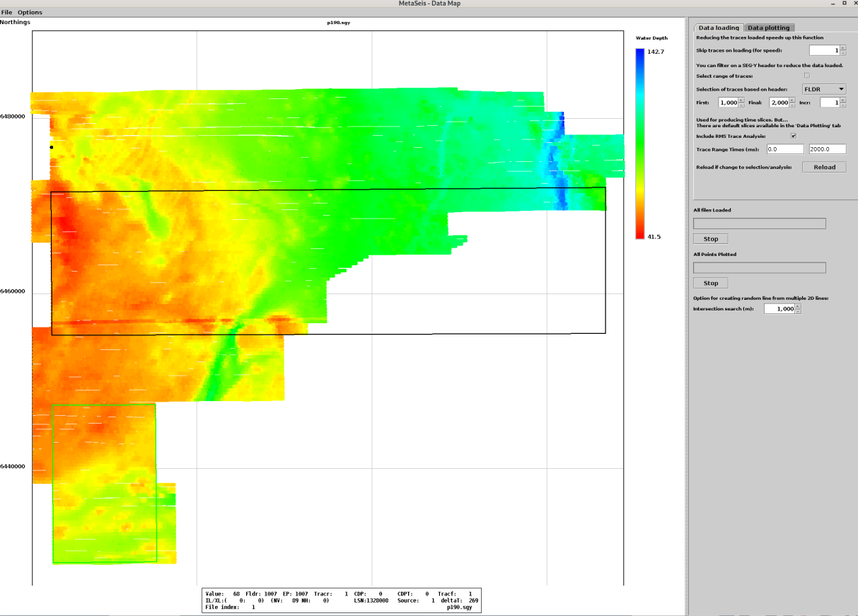Screen dimensions: 858x616
Task: Click Stop under All files Loaded
Action: click(x=710, y=239)
